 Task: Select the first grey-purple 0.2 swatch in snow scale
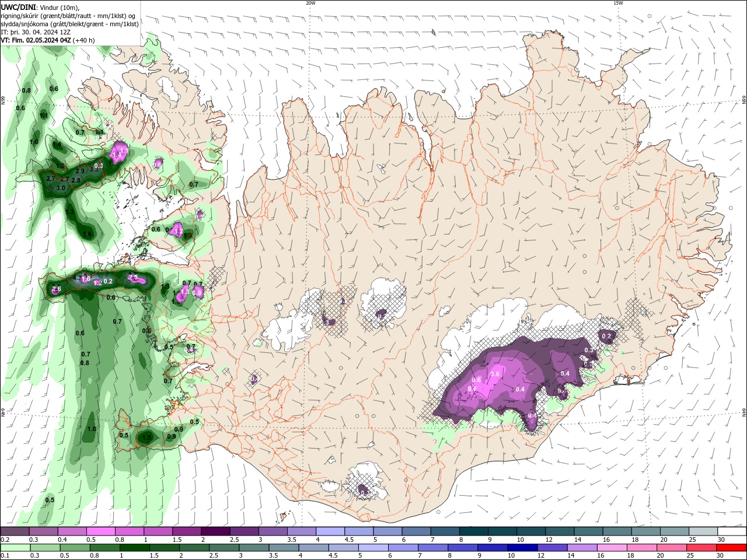(15, 531)
